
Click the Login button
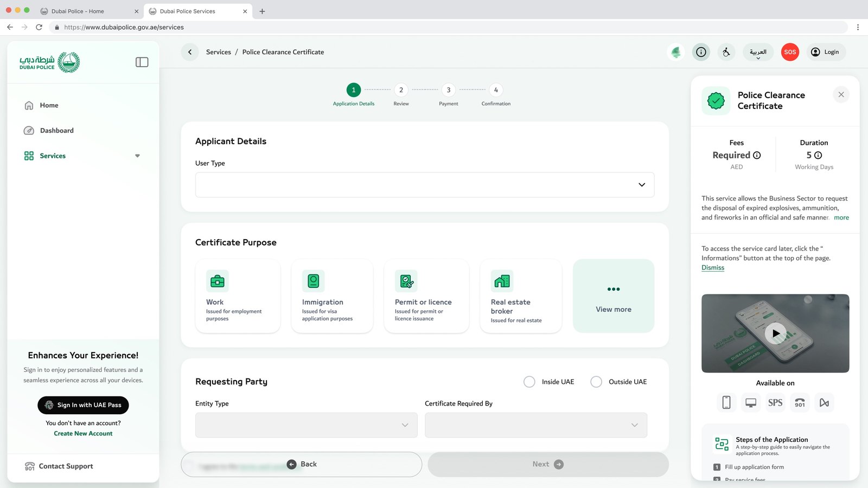click(x=825, y=52)
